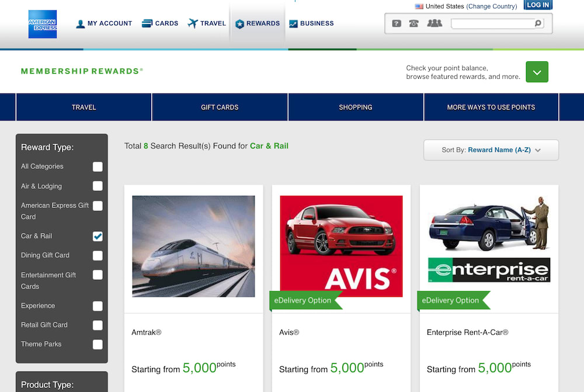Click the Membership Rewards heading link
The height and width of the screenshot is (392, 584).
point(82,71)
